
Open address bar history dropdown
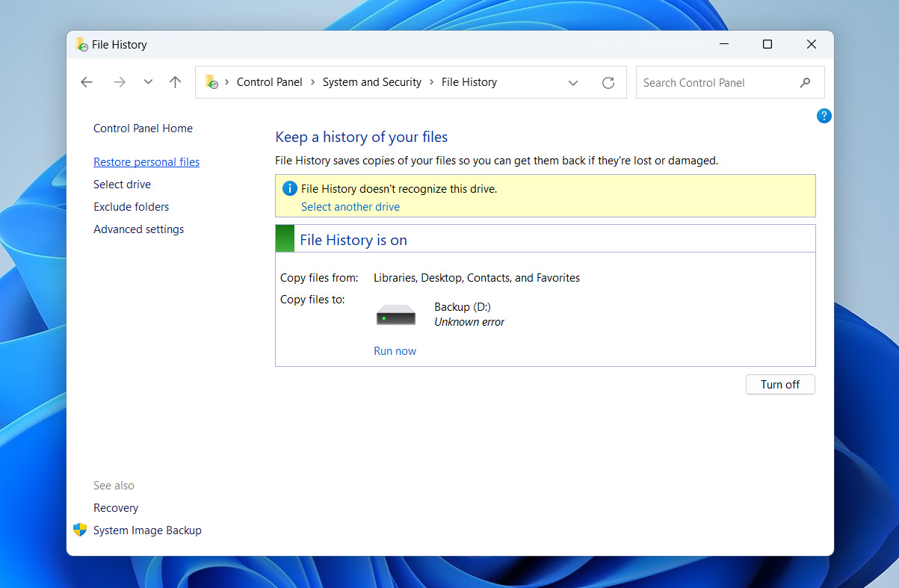point(573,83)
